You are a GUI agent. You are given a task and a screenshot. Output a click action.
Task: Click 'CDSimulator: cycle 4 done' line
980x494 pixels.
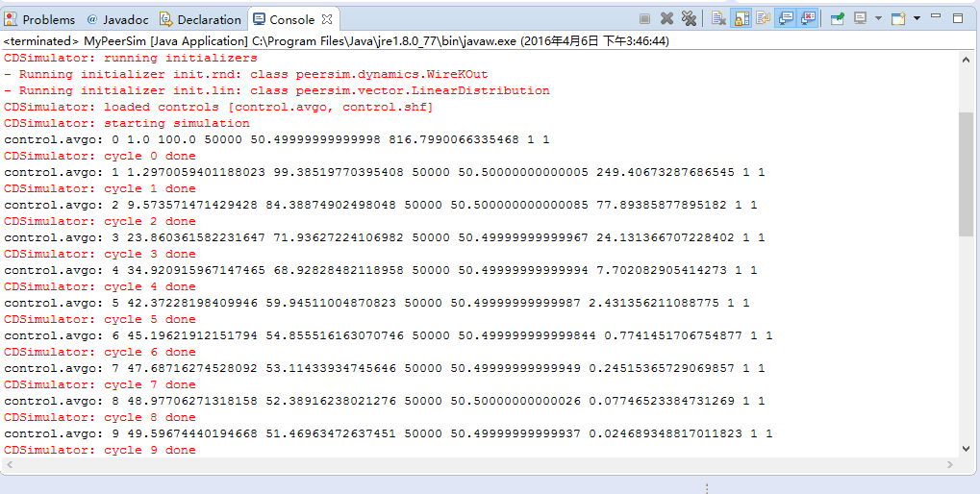click(100, 286)
